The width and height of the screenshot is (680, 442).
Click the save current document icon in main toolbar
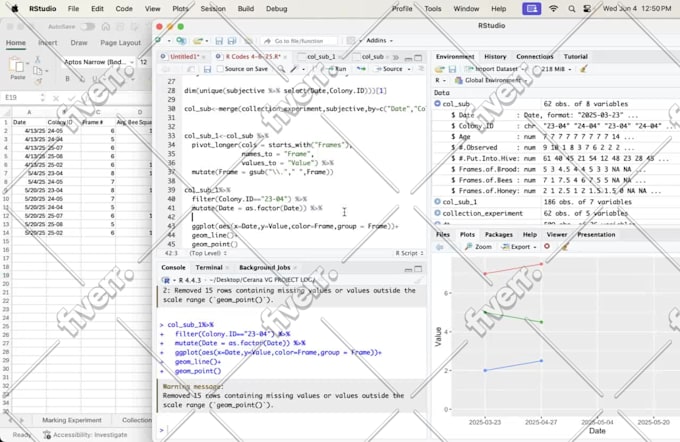pos(219,41)
